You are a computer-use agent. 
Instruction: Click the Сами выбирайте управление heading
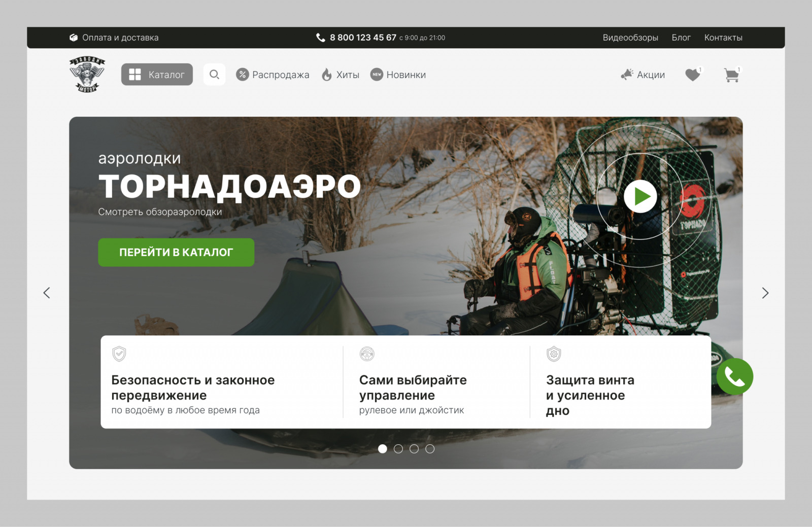click(x=413, y=388)
